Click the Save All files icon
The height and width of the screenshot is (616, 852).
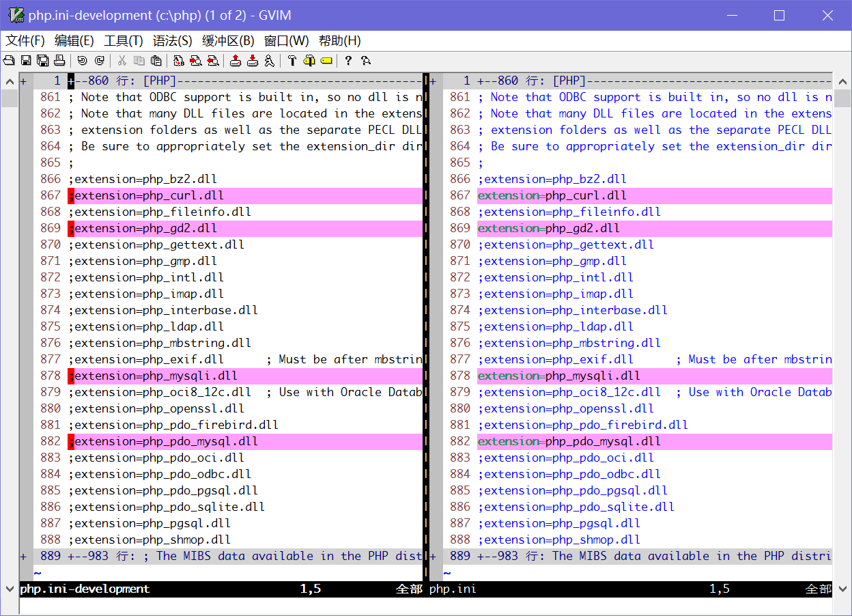[x=42, y=61]
